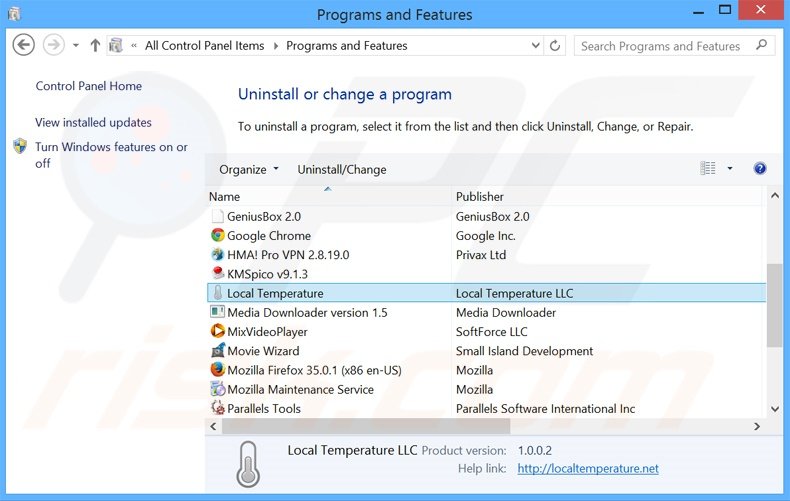Click Privax Ltd publisher cell
The width and height of the screenshot is (790, 501).
point(481,255)
